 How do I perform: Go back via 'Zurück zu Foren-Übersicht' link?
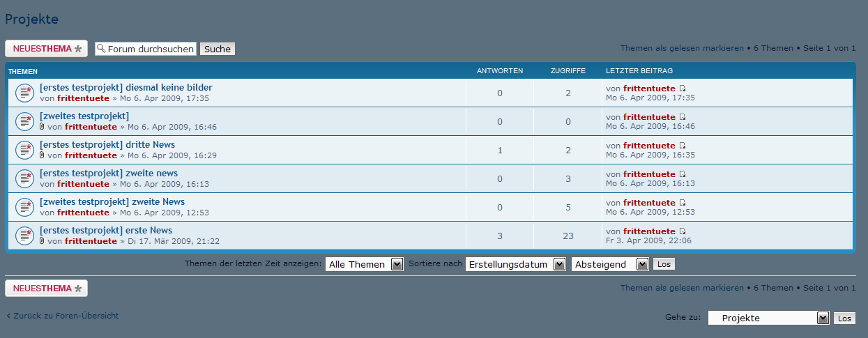(66, 316)
